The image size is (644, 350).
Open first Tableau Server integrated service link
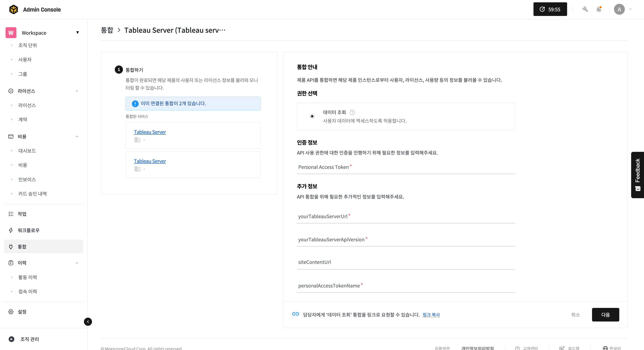tap(150, 132)
